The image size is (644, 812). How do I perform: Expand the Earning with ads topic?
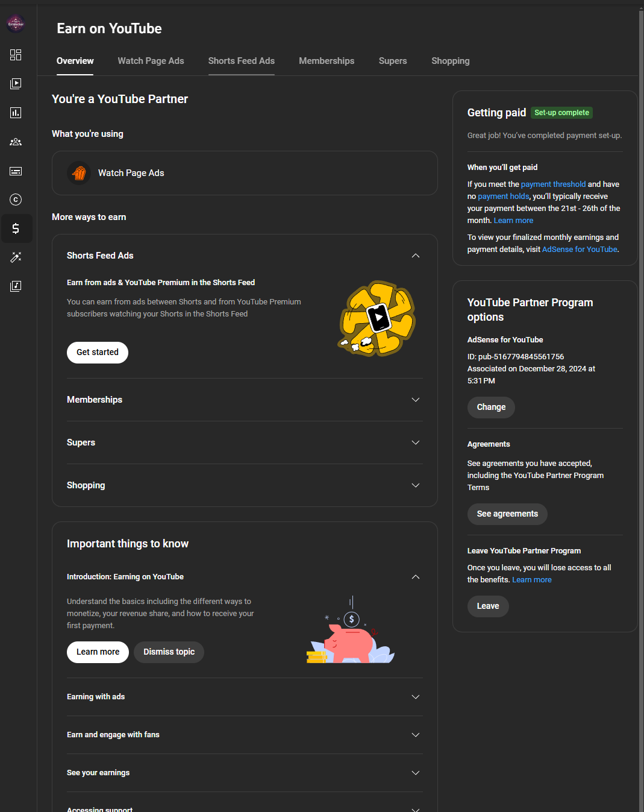(x=415, y=697)
